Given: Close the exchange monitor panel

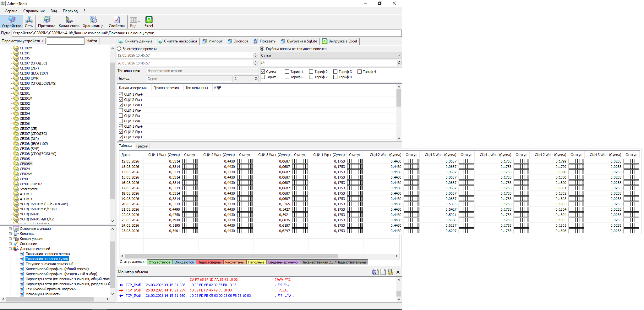Looking at the screenshot, I should point(398,272).
